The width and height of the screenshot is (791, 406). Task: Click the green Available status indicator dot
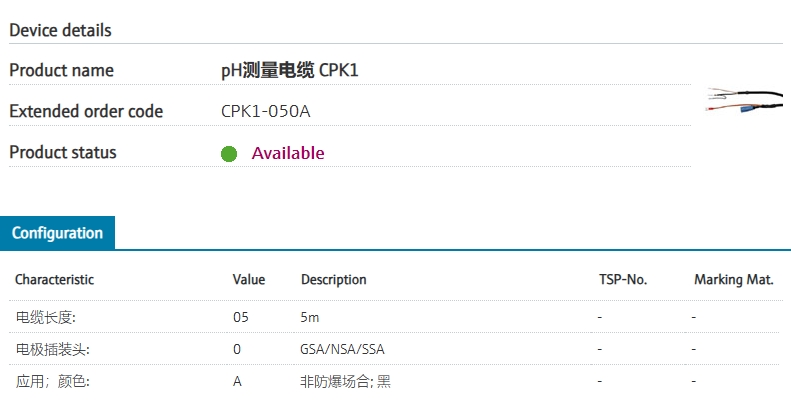tap(229, 154)
